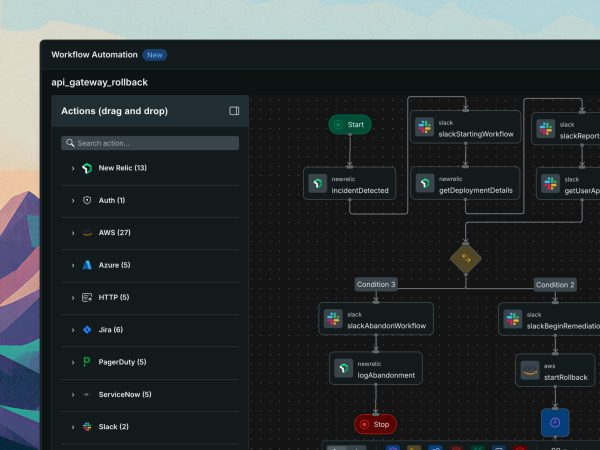Click the ServiceNow icon in list
Screen dimensions: 600x450
87,394
